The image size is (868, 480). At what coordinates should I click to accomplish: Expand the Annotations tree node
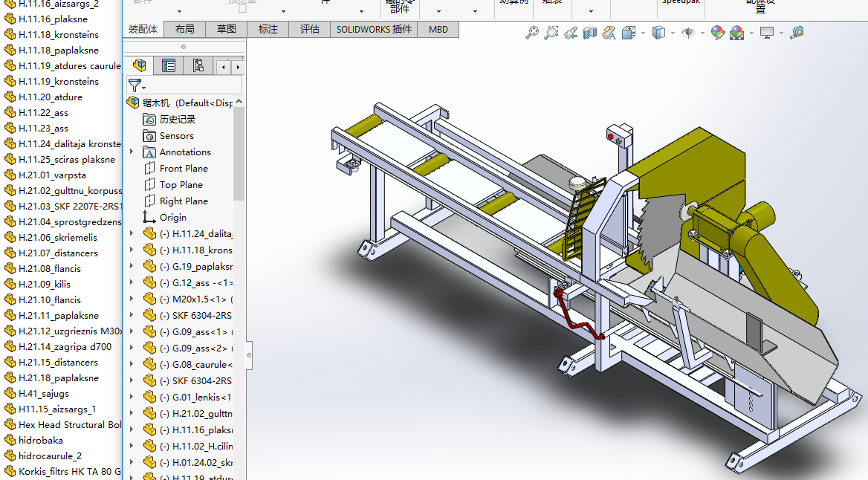132,152
